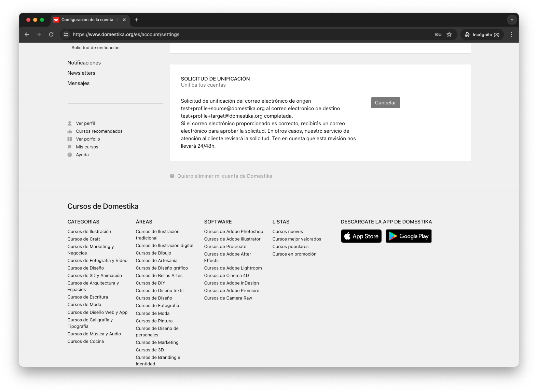This screenshot has width=538, height=392.
Task: Open Cursos de Adobe Photoshop
Action: tap(234, 232)
